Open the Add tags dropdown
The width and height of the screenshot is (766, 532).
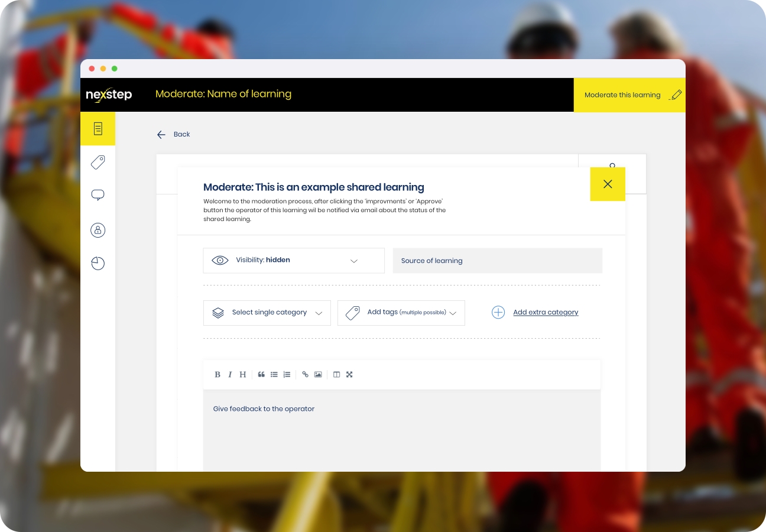(x=401, y=313)
